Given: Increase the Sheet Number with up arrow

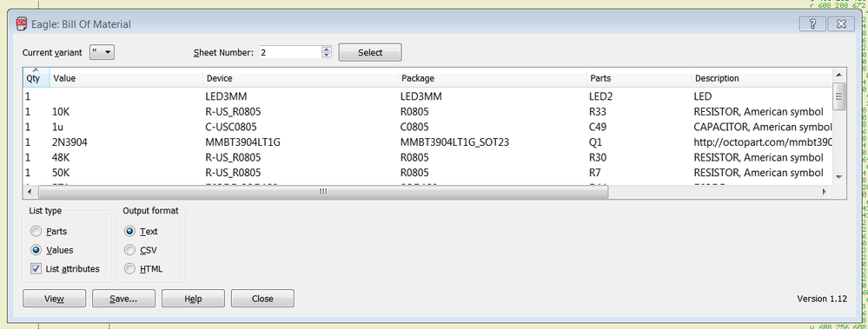Looking at the screenshot, I should (327, 49).
